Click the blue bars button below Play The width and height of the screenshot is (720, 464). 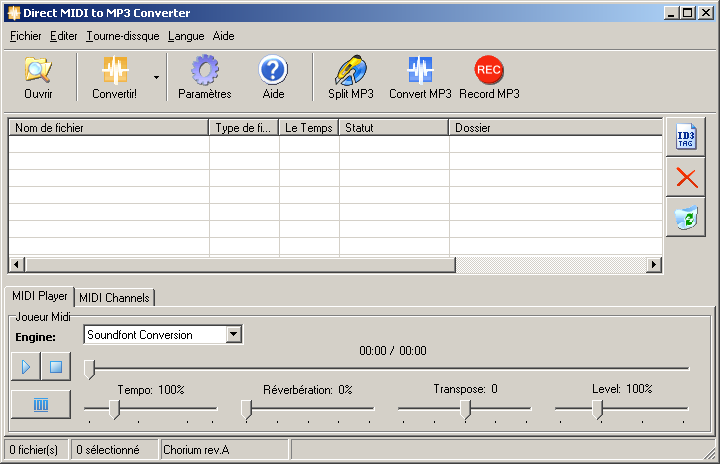click(x=41, y=405)
